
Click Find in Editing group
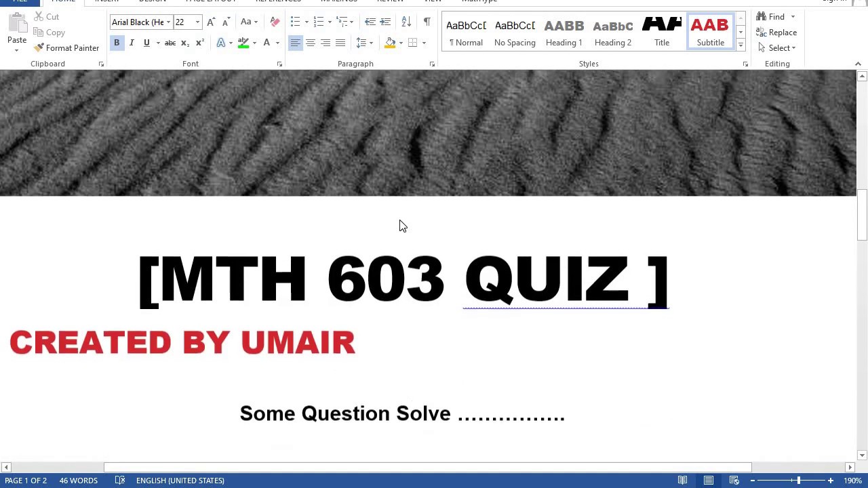coord(771,16)
